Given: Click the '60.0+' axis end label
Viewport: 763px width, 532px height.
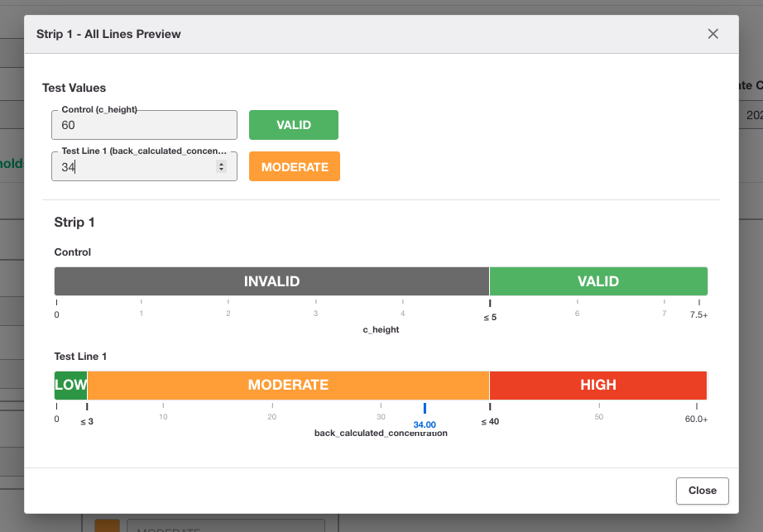Looking at the screenshot, I should click(696, 419).
